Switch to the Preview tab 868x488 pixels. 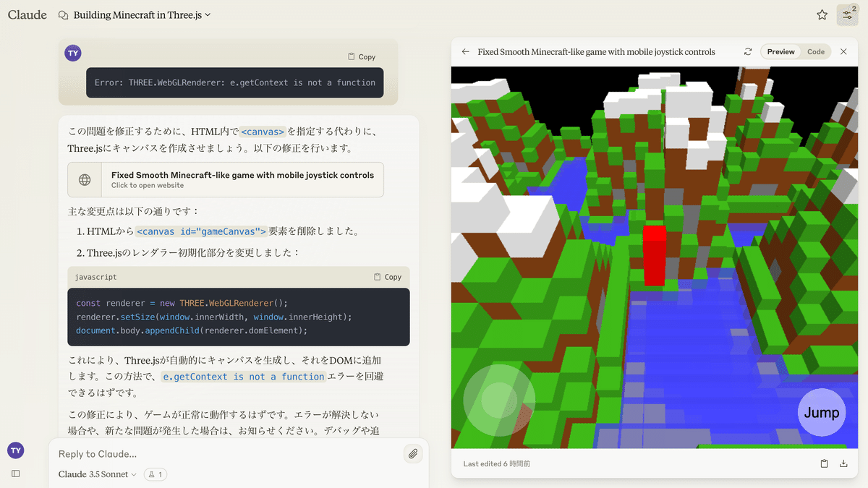pos(780,52)
